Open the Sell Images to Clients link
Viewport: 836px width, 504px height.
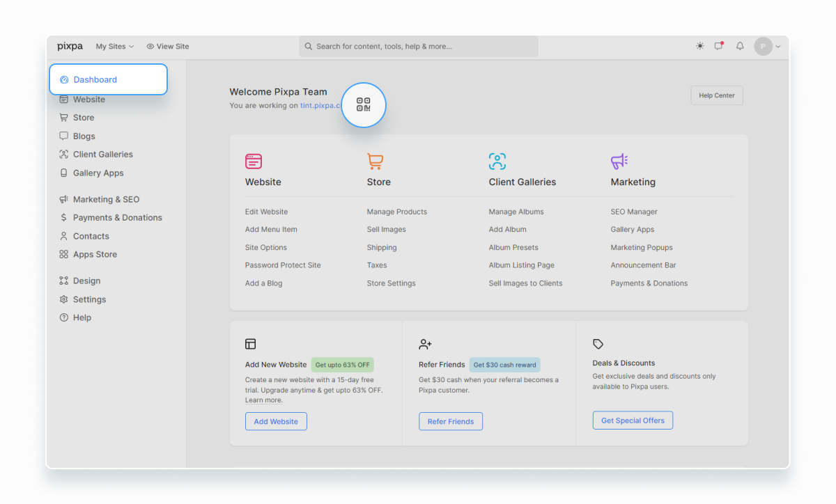(x=526, y=283)
